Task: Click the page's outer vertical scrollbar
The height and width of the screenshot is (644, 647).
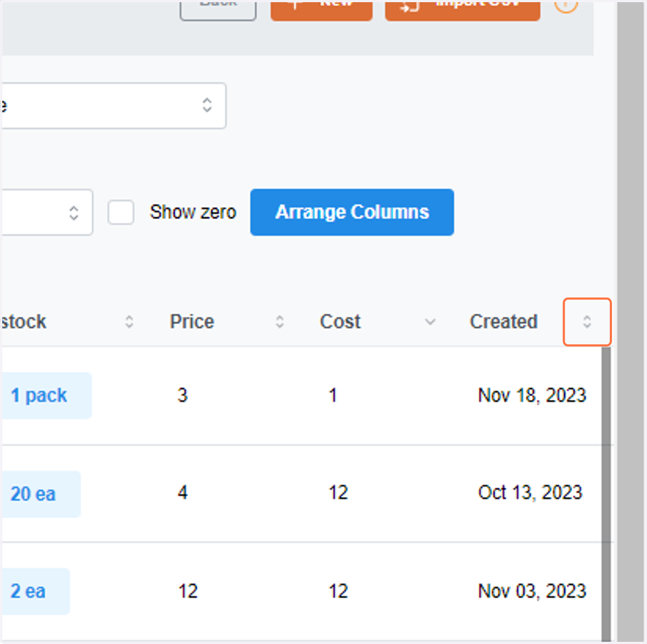Action: click(x=631, y=322)
